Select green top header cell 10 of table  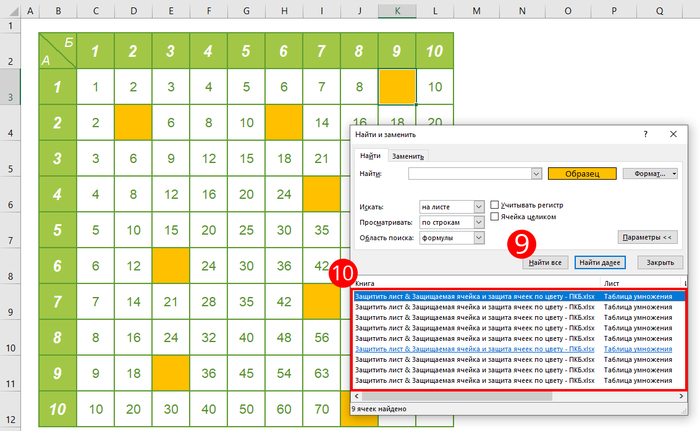coord(435,50)
